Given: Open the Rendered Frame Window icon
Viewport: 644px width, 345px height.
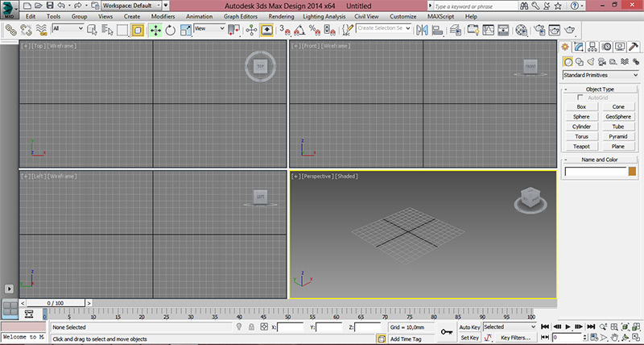Looking at the screenshot, I should [555, 30].
